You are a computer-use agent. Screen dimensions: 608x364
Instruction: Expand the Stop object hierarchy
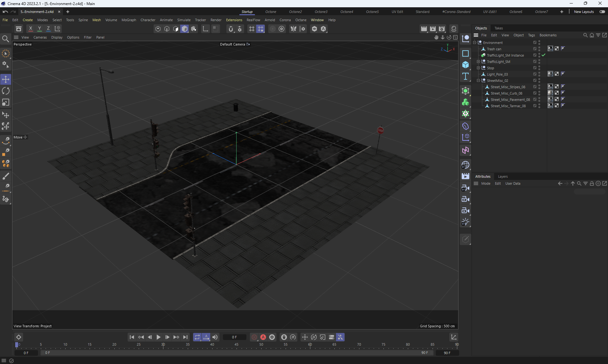pyautogui.click(x=478, y=68)
